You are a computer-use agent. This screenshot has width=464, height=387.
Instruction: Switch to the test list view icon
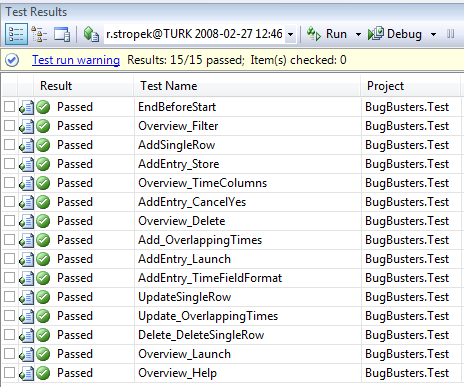pyautogui.click(x=16, y=34)
